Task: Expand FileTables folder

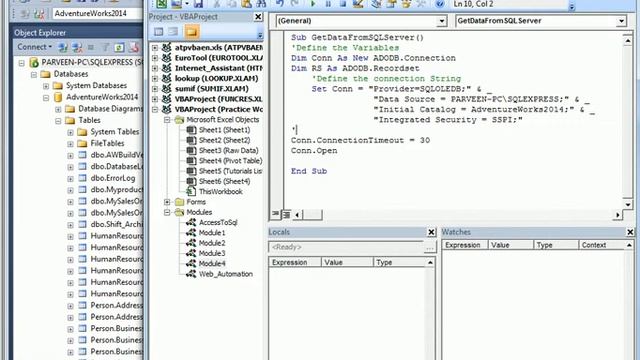Action: [70, 144]
